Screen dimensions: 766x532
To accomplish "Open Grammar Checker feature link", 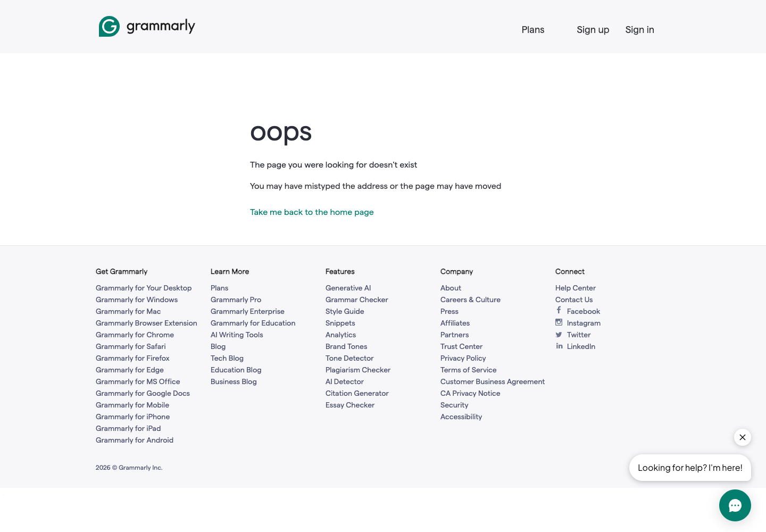I will 356,300.
